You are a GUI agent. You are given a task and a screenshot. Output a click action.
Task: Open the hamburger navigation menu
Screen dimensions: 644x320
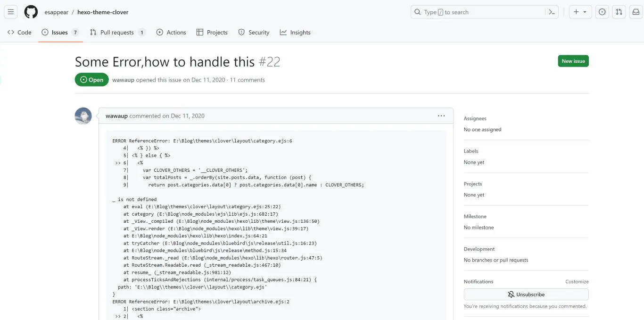[11, 12]
